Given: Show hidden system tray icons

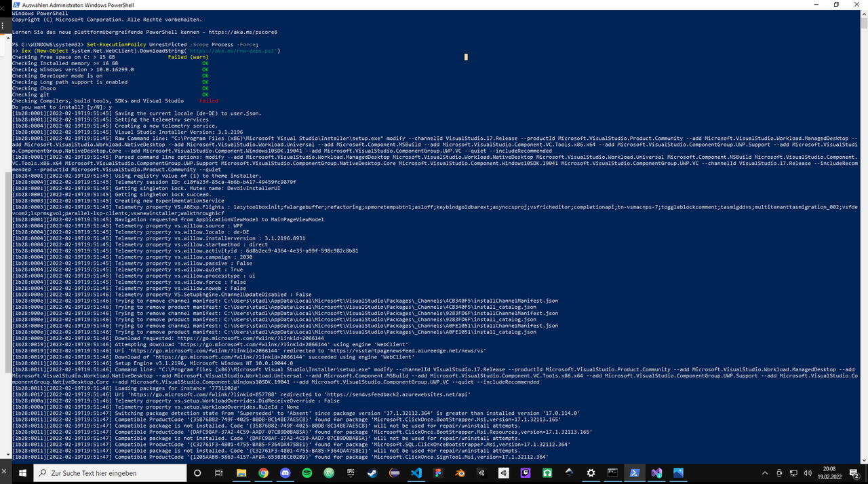Looking at the screenshot, I should [x=764, y=472].
